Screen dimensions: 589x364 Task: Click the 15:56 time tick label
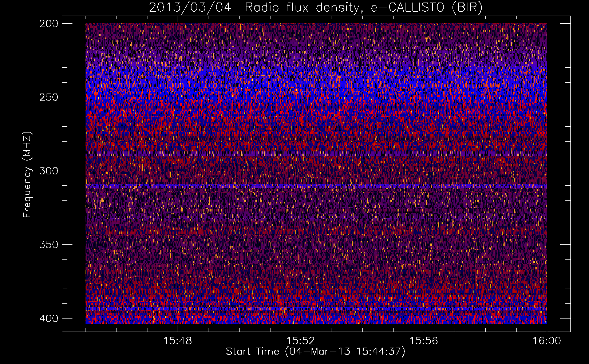(424, 341)
